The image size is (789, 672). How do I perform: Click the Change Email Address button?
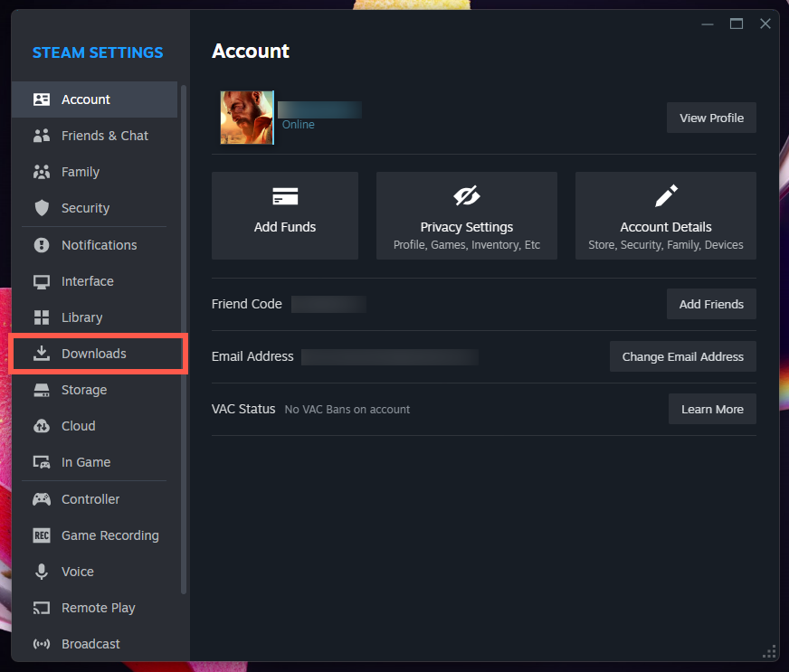point(682,356)
